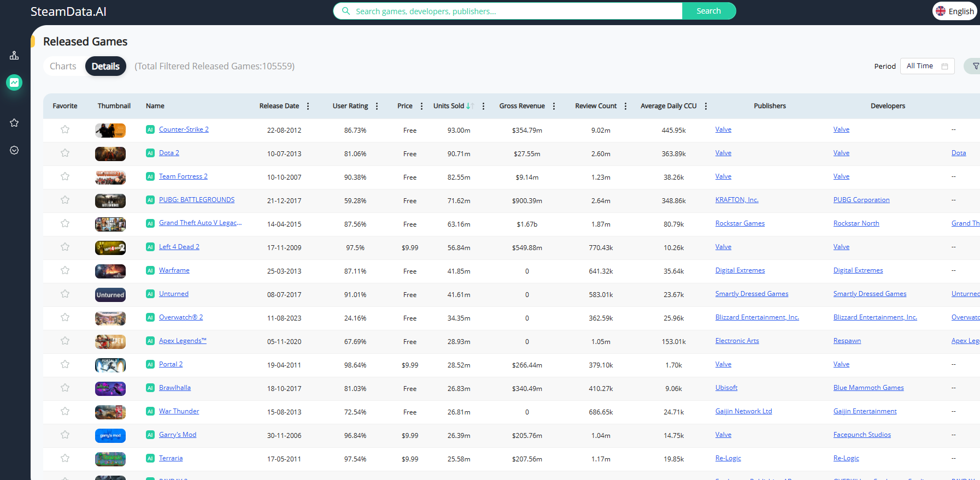Open the KRAFTON, Inc. publisher link
This screenshot has width=980, height=480.
pos(737,200)
